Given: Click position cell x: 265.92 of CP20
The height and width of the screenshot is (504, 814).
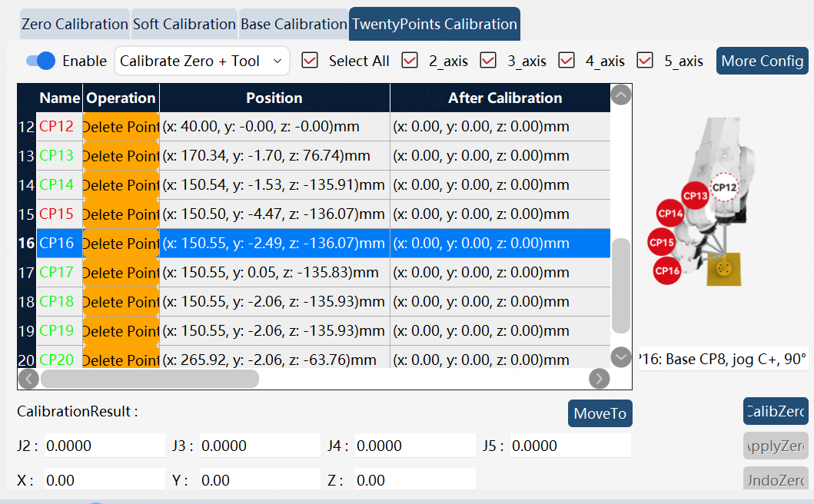Looking at the screenshot, I should (274, 358).
